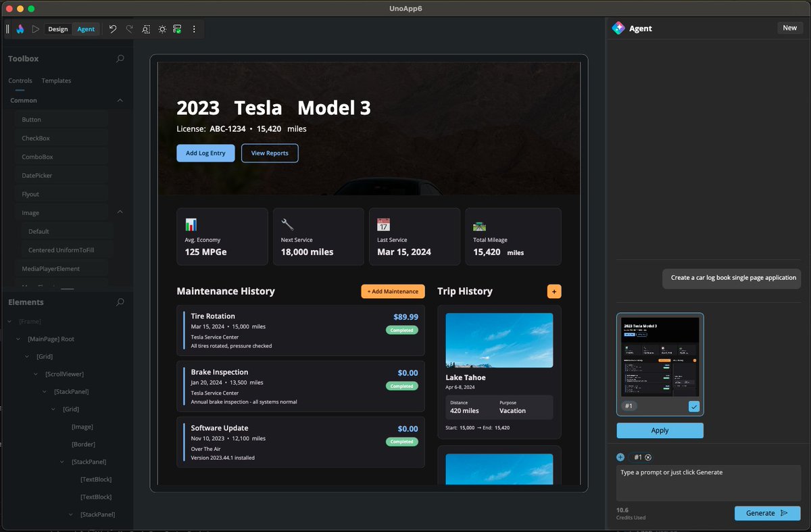Viewport: 811px width, 532px height.
Task: Remove the #1 reference chip
Action: [648, 457]
